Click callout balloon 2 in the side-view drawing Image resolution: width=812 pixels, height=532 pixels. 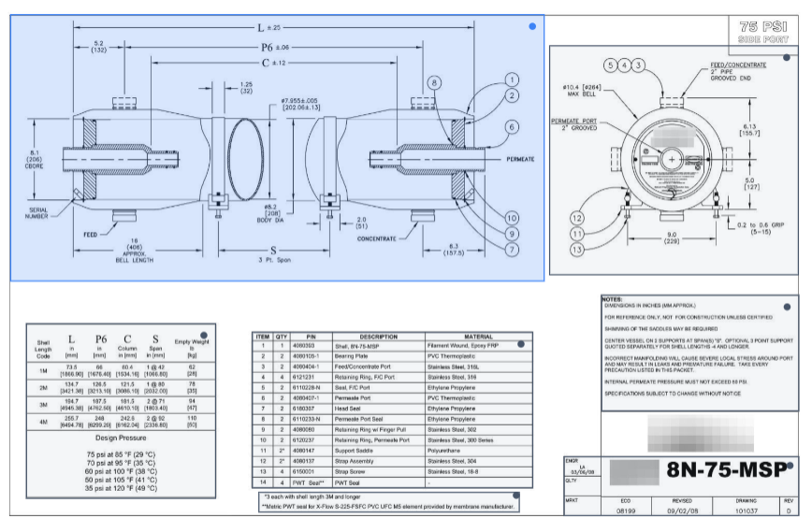point(512,95)
